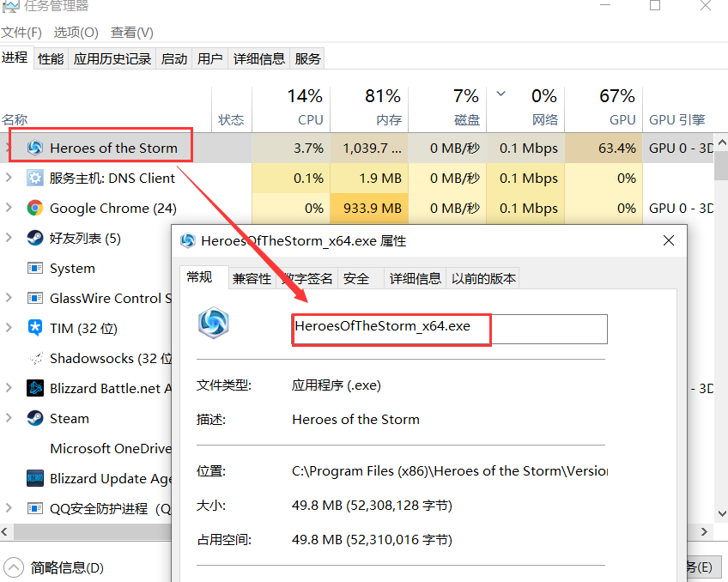Click the properties dialog title icon

[188, 240]
